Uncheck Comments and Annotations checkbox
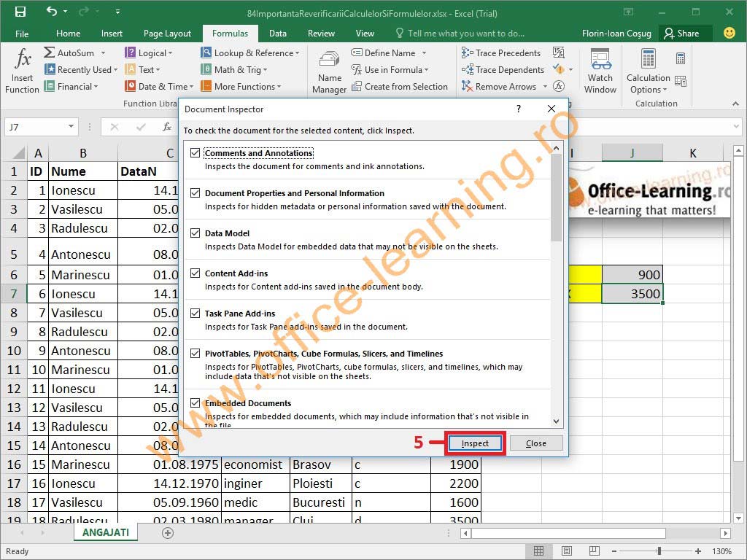Screen dimensions: 747x560 195,153
